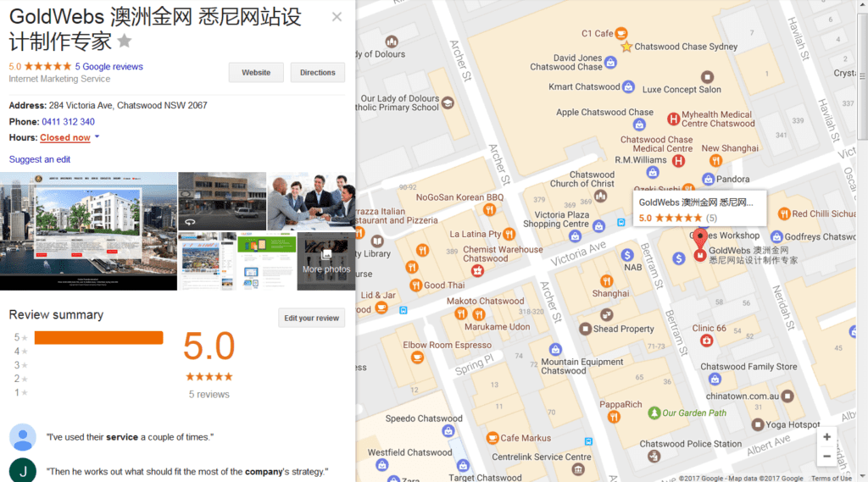Close the business info panel

tap(337, 17)
